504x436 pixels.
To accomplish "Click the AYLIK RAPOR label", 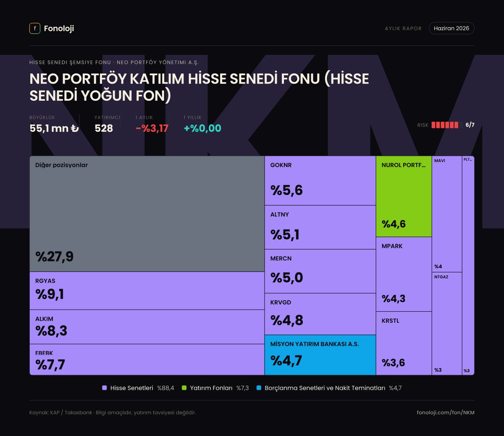I will pyautogui.click(x=403, y=29).
